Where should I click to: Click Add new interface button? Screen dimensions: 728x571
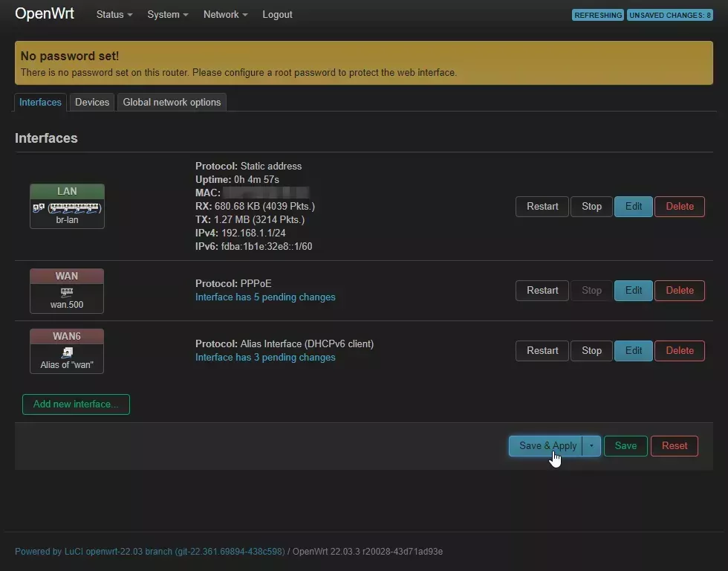coord(76,404)
